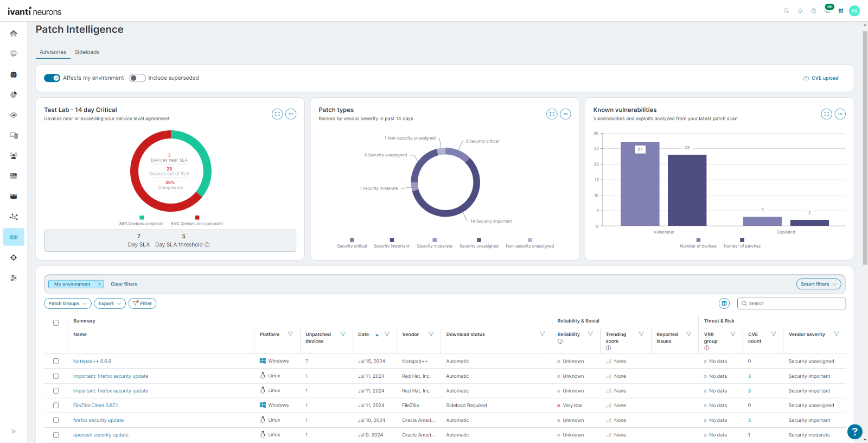The image size is (868, 443).
Task: Expand the left sidebar navigation chevron
Action: (14, 432)
